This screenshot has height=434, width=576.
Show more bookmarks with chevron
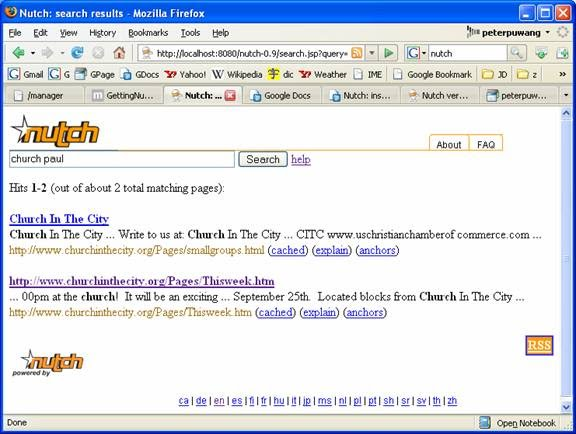(562, 74)
